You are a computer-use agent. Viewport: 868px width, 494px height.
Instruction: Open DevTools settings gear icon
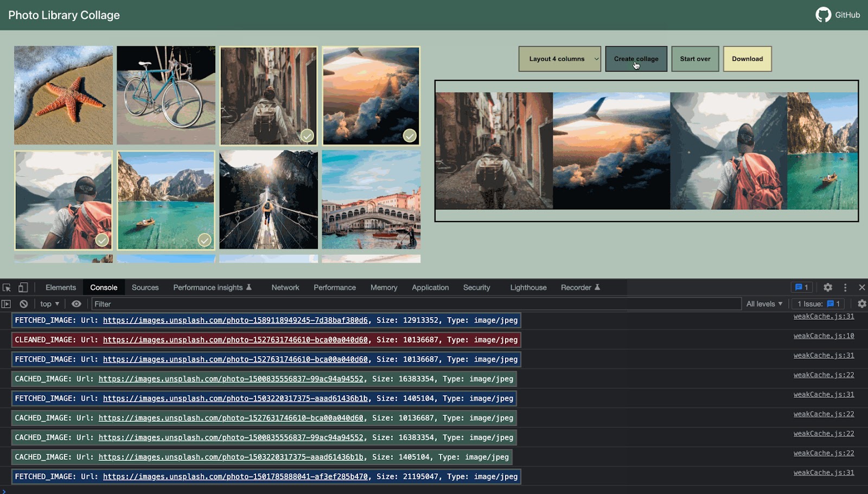pyautogui.click(x=827, y=288)
